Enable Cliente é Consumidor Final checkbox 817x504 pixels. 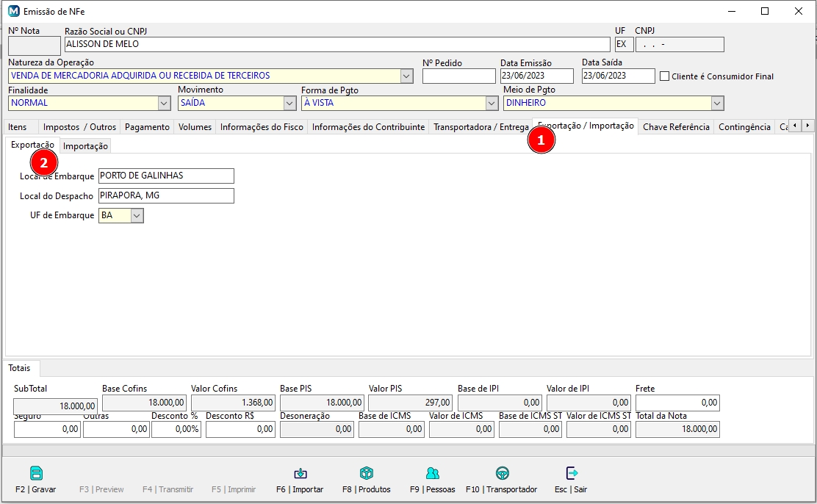coord(665,76)
